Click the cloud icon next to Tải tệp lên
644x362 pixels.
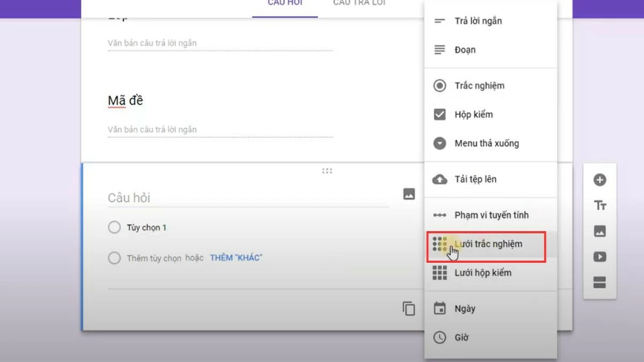(x=440, y=180)
